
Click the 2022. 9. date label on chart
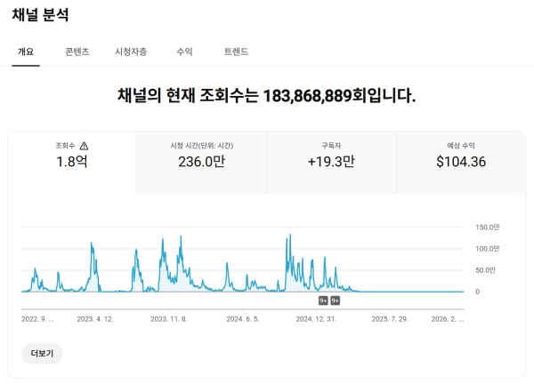(x=37, y=318)
